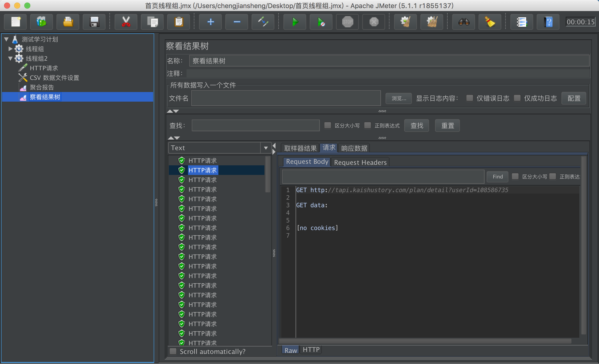Open the Request Body tab
Viewport: 599px width, 364px height.
point(307,162)
